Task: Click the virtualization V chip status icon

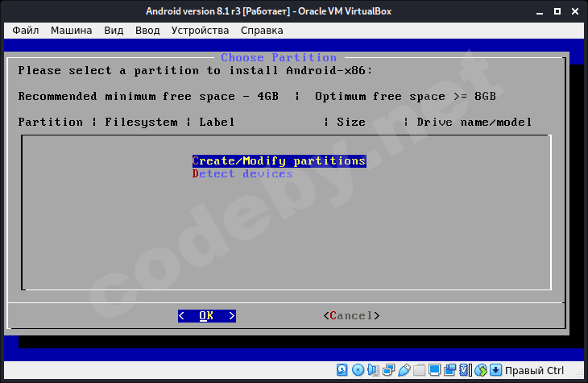Action: 465,370
